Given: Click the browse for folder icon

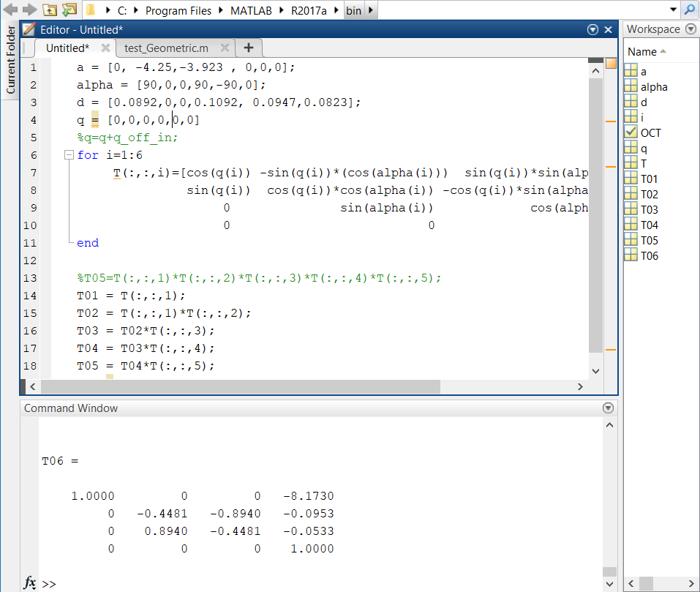Looking at the screenshot, I should point(69,10).
